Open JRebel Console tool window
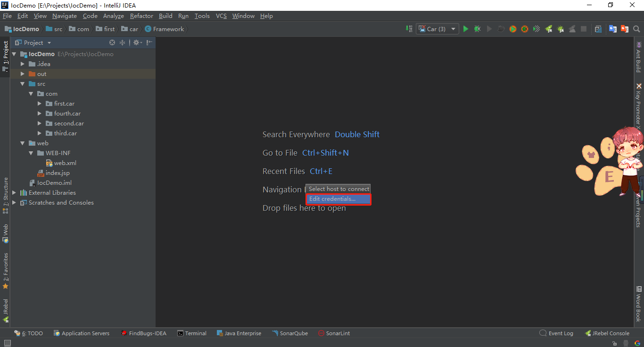644x347 pixels. point(607,333)
